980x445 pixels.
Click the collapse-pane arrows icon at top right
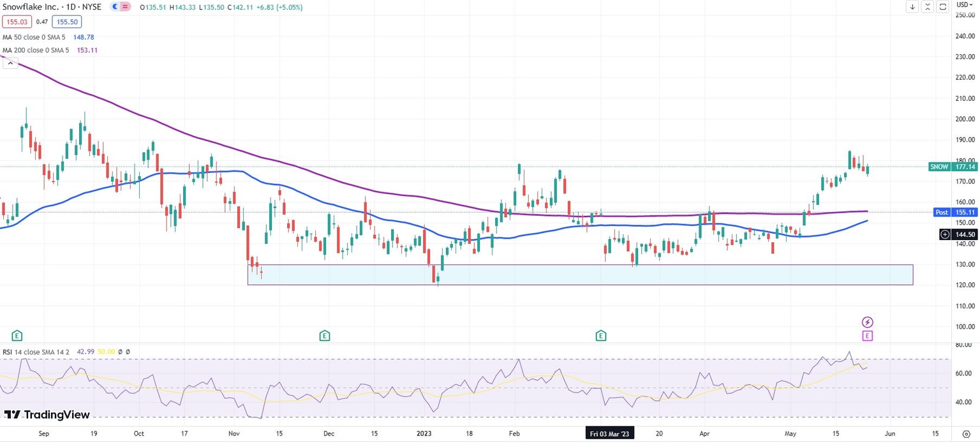[x=928, y=7]
